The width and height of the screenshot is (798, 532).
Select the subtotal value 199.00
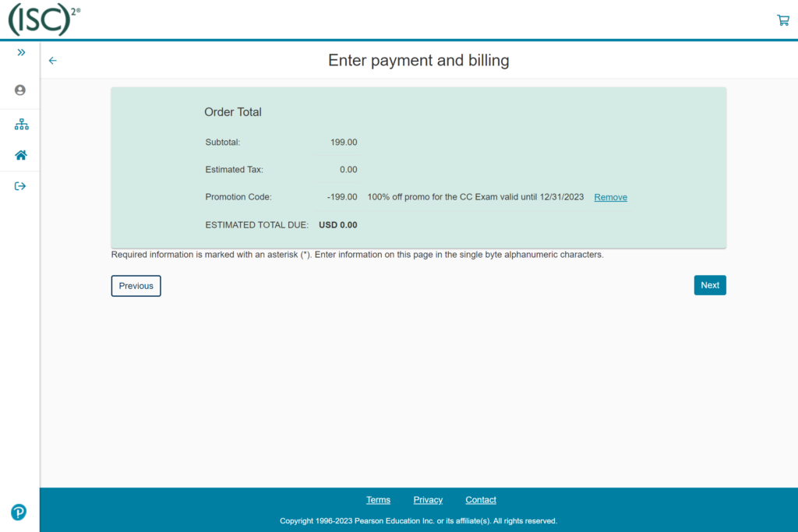pos(344,143)
